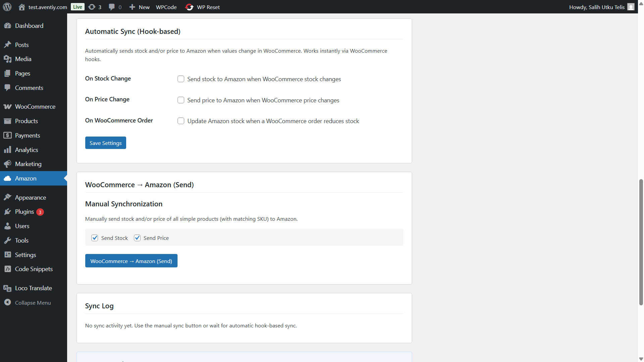Enable send stock to Amazon on stock change
The image size is (644, 362).
click(x=181, y=79)
